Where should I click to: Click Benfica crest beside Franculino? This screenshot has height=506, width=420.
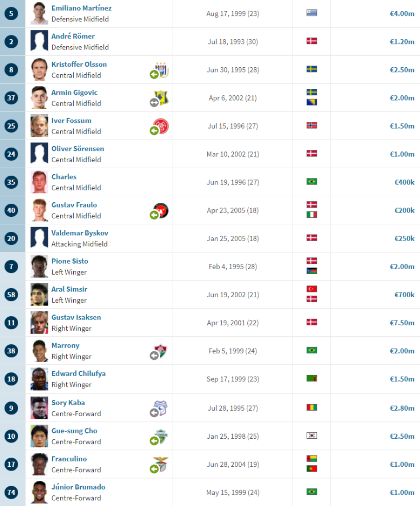pos(161,464)
